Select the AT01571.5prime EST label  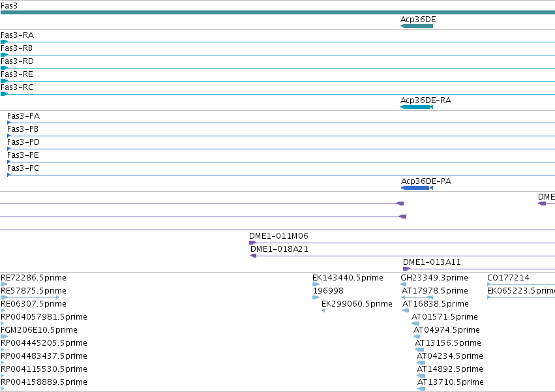click(445, 317)
